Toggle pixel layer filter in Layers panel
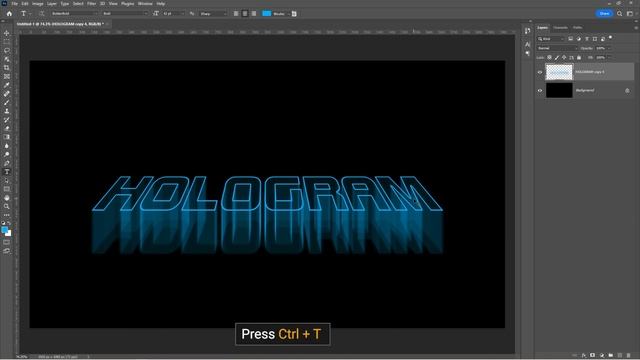640x360 pixels. pyautogui.click(x=571, y=39)
